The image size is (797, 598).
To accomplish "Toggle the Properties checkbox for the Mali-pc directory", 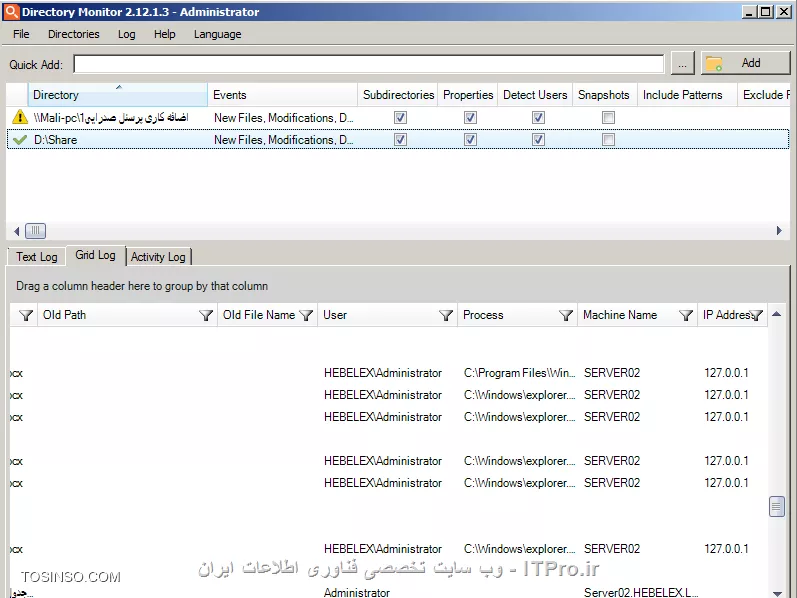I will (x=470, y=117).
